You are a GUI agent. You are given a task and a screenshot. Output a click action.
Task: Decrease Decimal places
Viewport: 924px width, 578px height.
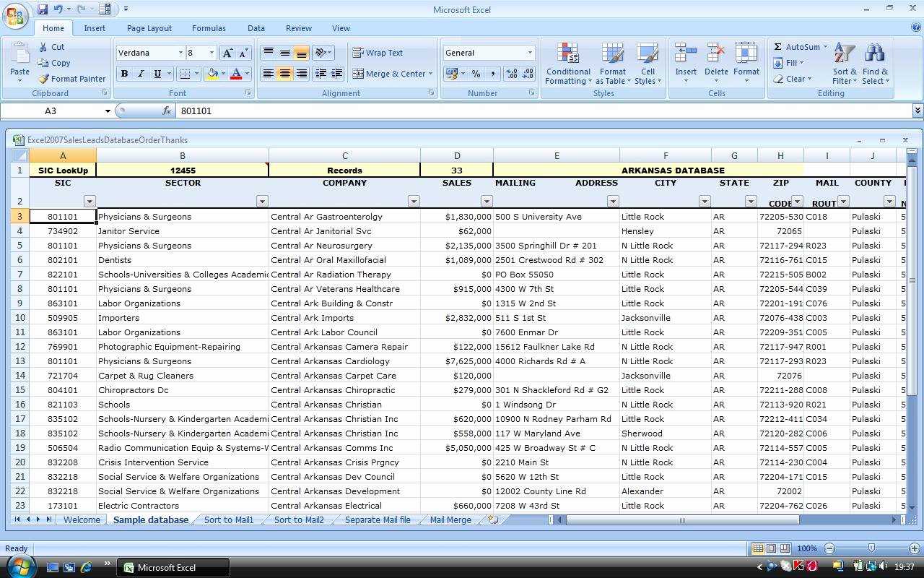click(528, 74)
